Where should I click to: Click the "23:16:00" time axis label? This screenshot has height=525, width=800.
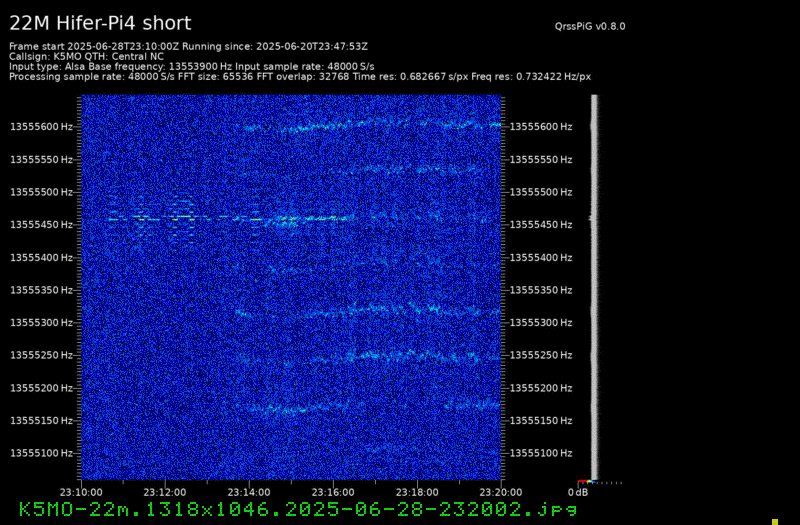pyautogui.click(x=334, y=493)
